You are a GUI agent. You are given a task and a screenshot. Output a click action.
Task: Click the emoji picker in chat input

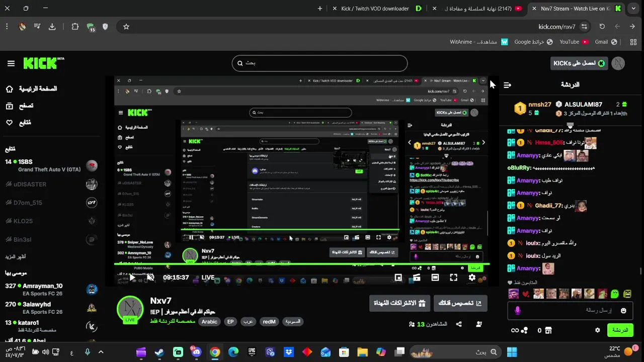point(623,311)
